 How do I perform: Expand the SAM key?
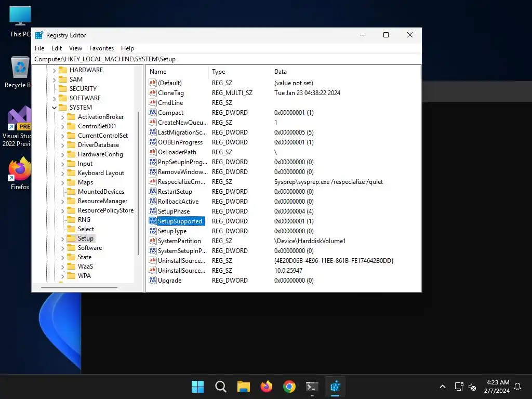(x=54, y=79)
